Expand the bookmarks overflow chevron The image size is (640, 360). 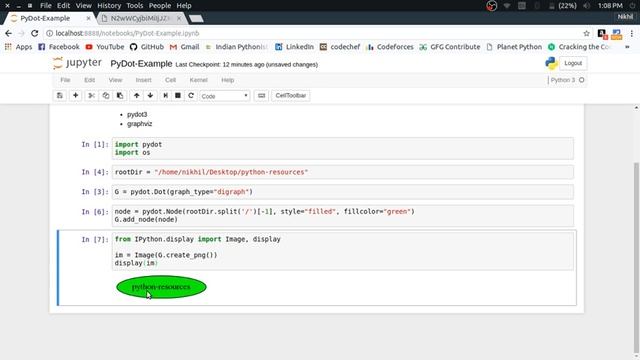click(627, 47)
